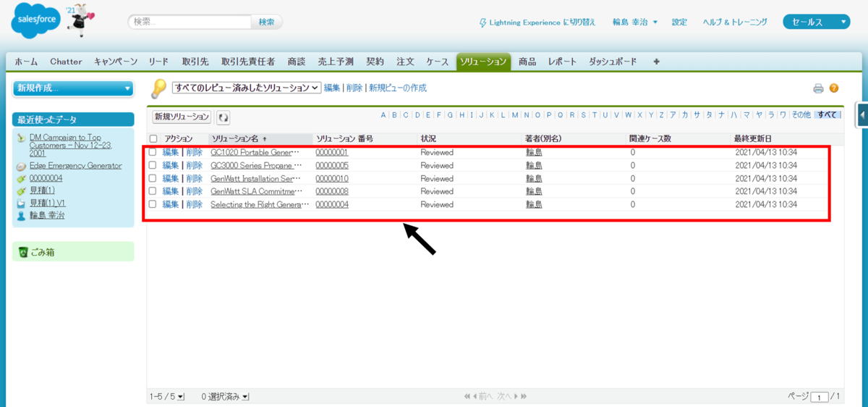Click the yellow light bulb solutions icon
Viewport: 868px width, 407px height.
[x=158, y=88]
